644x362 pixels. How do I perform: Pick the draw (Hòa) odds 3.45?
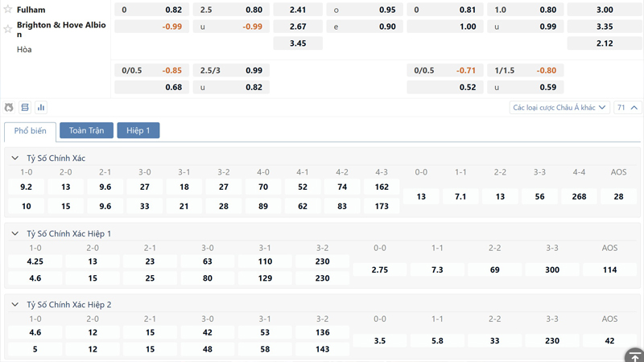coord(297,43)
